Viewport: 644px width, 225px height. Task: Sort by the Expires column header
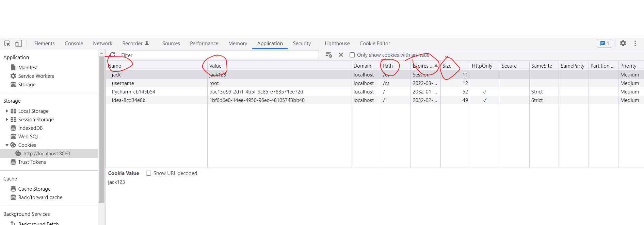425,66
